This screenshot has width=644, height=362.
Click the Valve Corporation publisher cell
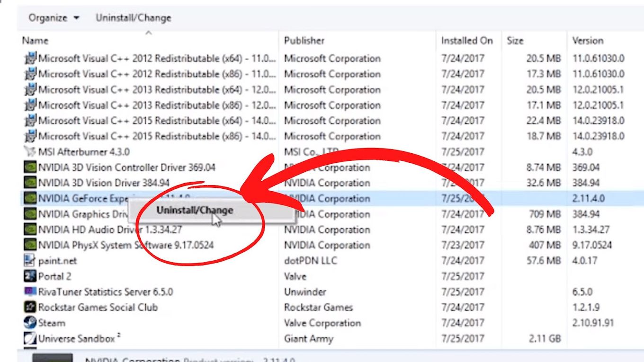(322, 323)
